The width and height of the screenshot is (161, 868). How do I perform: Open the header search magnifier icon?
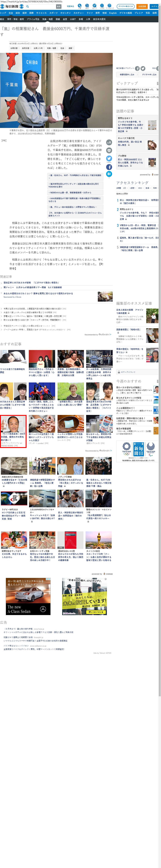[28, 6]
